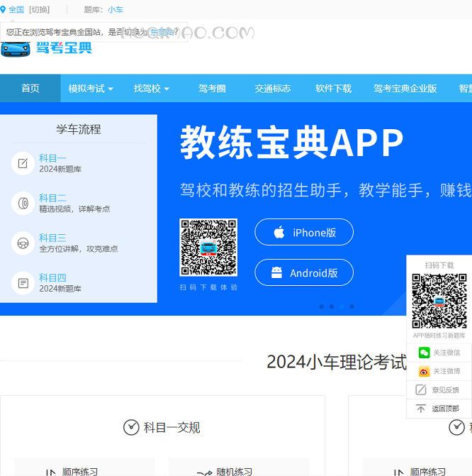Viewport: 472px width, 476px height.
Task: Open the 科目二 link in 学车流程
Action: pyautogui.click(x=52, y=198)
